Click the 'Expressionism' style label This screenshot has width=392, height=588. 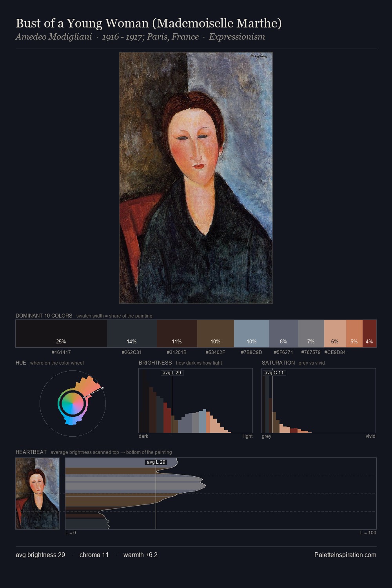(237, 37)
